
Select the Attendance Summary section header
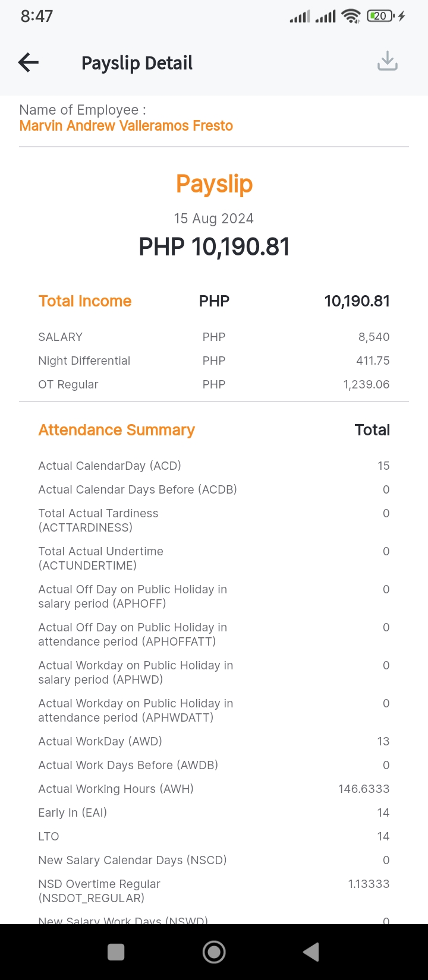click(x=117, y=430)
